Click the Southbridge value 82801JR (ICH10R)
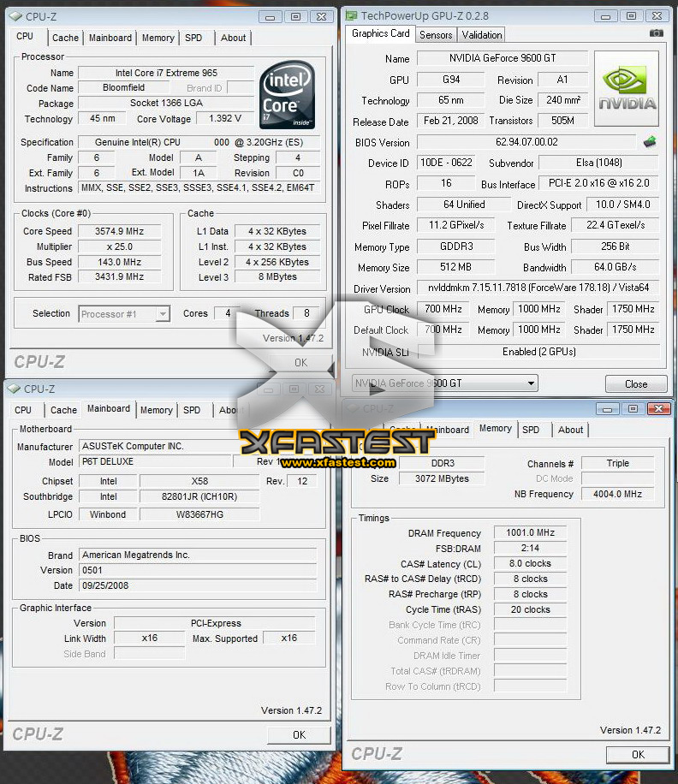Image resolution: width=678 pixels, height=784 pixels. [x=199, y=496]
